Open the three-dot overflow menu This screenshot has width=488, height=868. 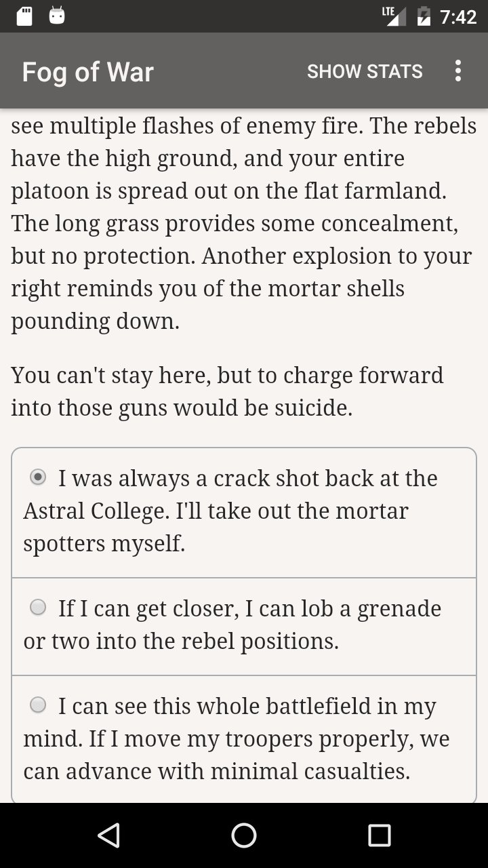point(458,71)
